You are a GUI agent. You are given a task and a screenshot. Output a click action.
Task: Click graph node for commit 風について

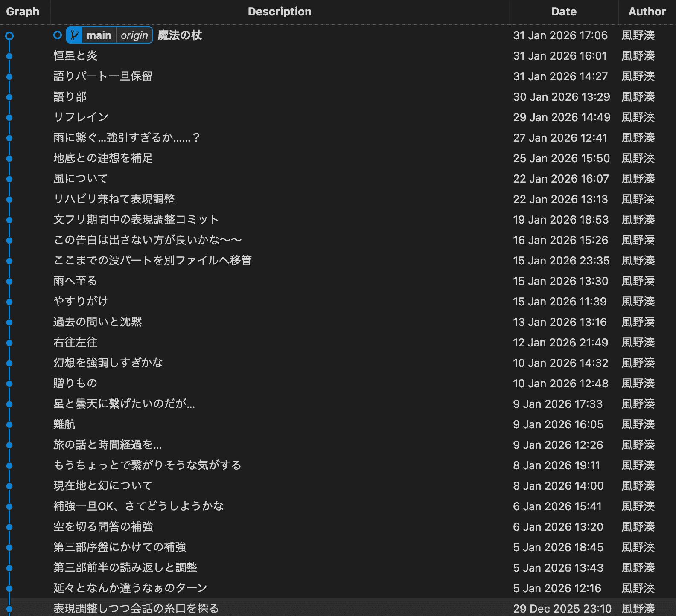(x=9, y=179)
